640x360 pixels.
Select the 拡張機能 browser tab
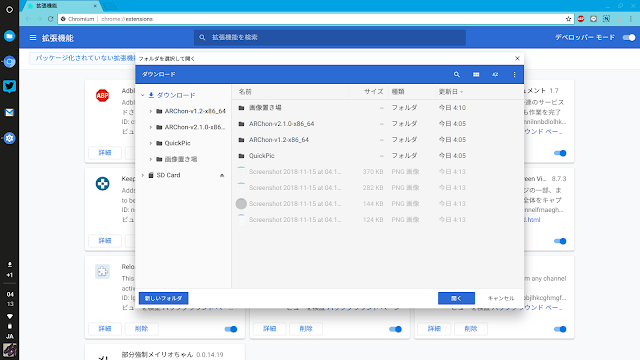61,6
